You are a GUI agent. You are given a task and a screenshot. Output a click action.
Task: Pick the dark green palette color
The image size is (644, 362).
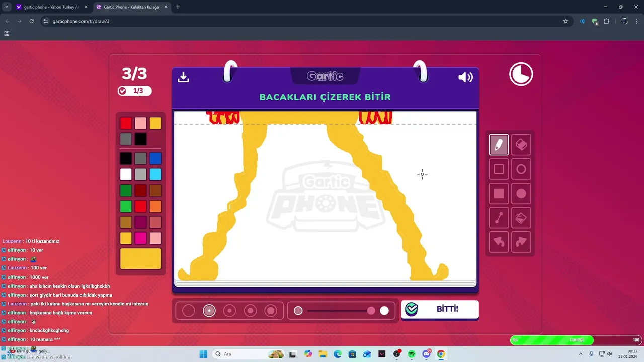[x=126, y=191]
